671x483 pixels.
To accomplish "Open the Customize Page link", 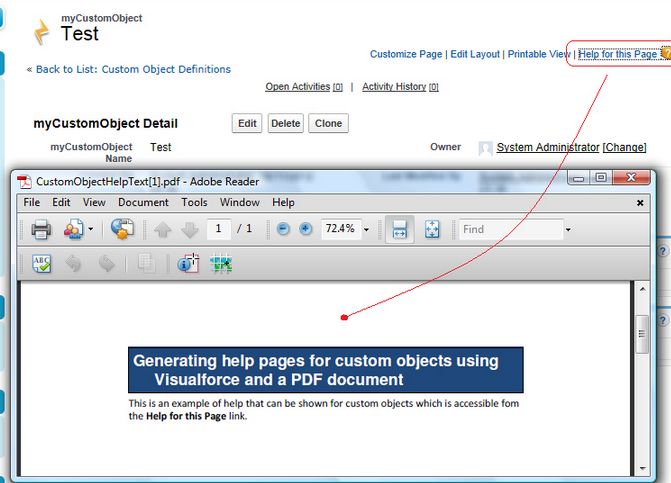I will (406, 54).
